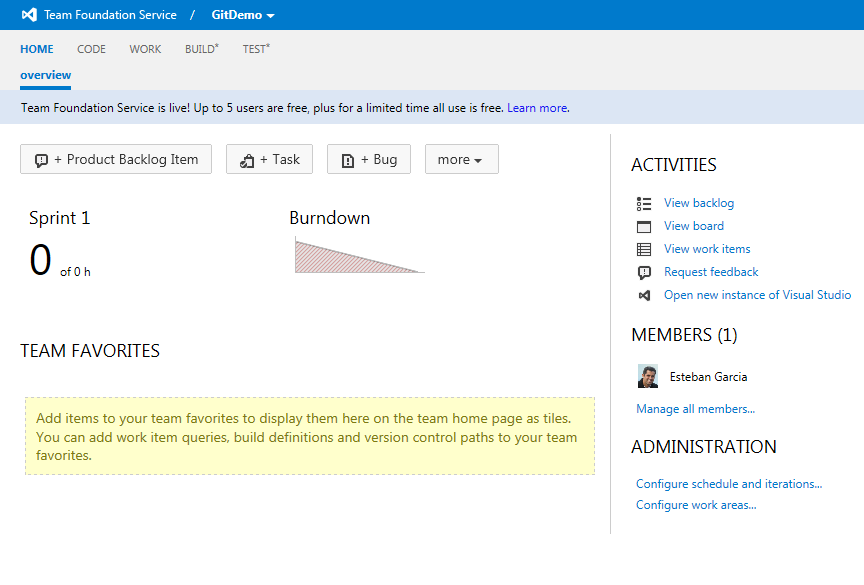Expand the more dropdown button
Screen dimensions: 864x585
tap(462, 159)
